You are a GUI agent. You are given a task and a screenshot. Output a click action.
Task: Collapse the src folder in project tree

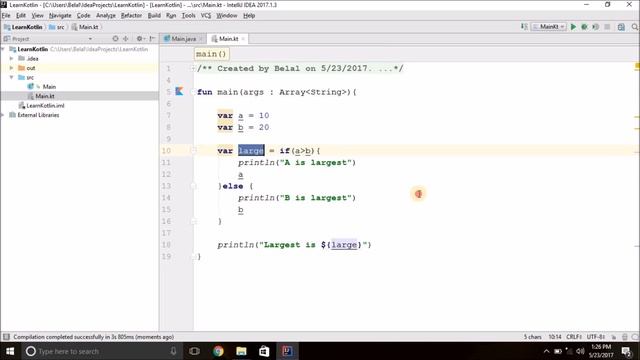[x=12, y=77]
